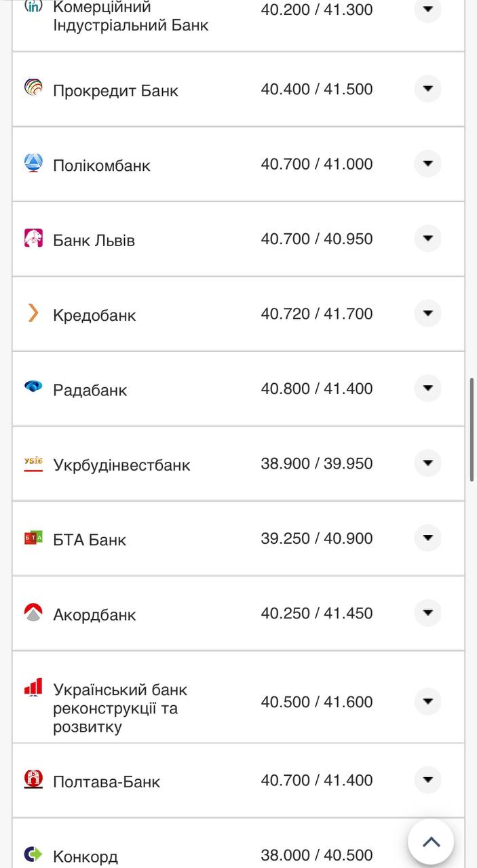Click the Конкорд logo icon
Viewport: 477px width, 868px height.
click(33, 854)
